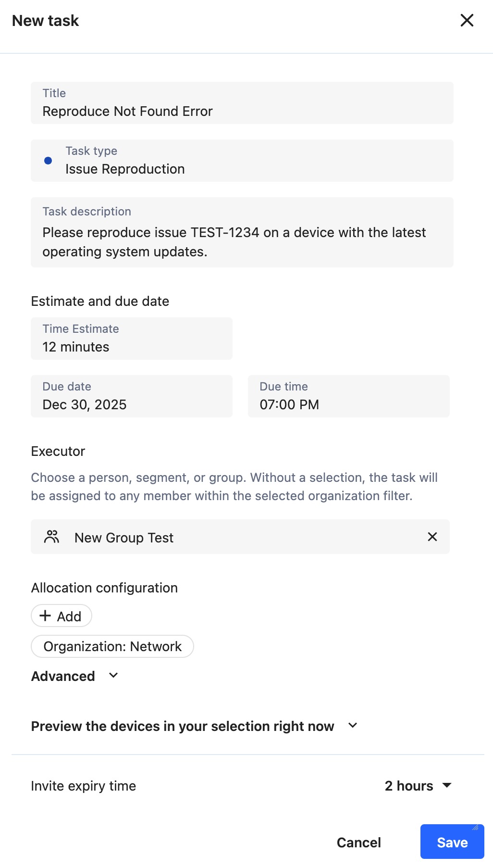
Task: Cancel the task creation
Action: pyautogui.click(x=358, y=842)
